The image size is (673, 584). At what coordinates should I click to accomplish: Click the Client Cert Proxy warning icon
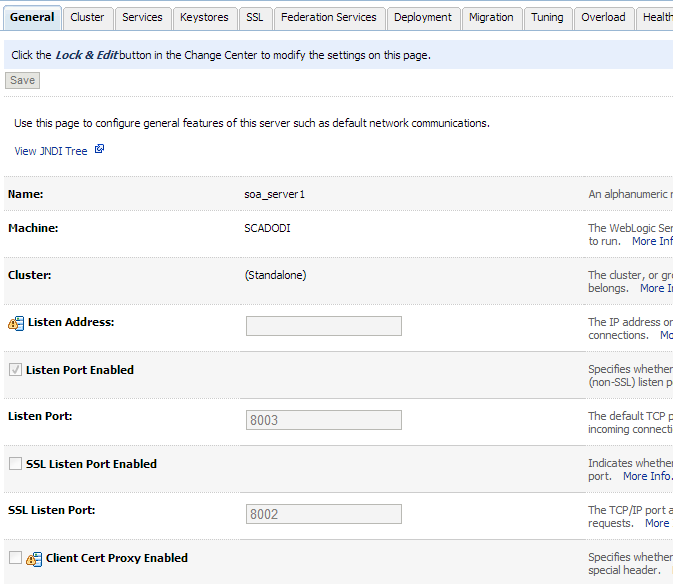34,559
